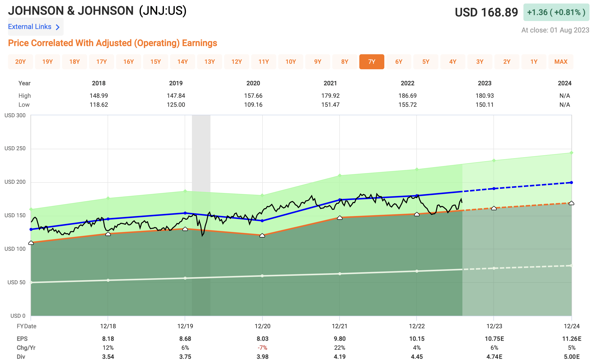Choose the 8Y chart range
This screenshot has height=364, width=593.
(x=345, y=62)
